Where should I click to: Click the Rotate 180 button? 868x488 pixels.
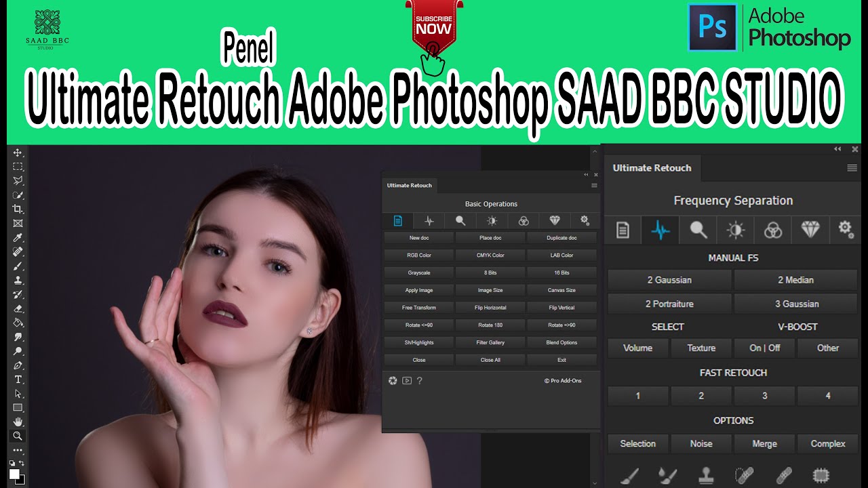click(490, 325)
